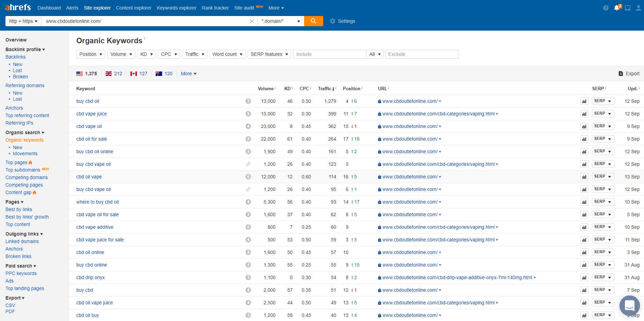Open history chart icon for cbd drip onyx
644x321 pixels.
584,278
